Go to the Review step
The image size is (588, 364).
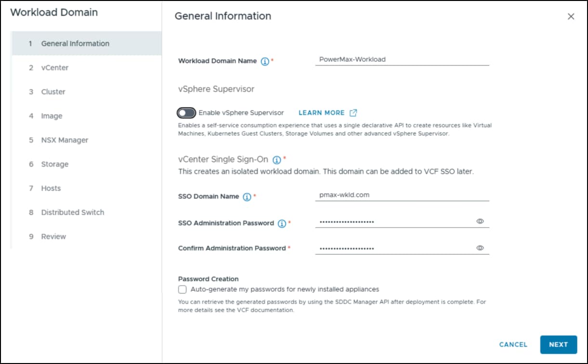(x=87, y=236)
